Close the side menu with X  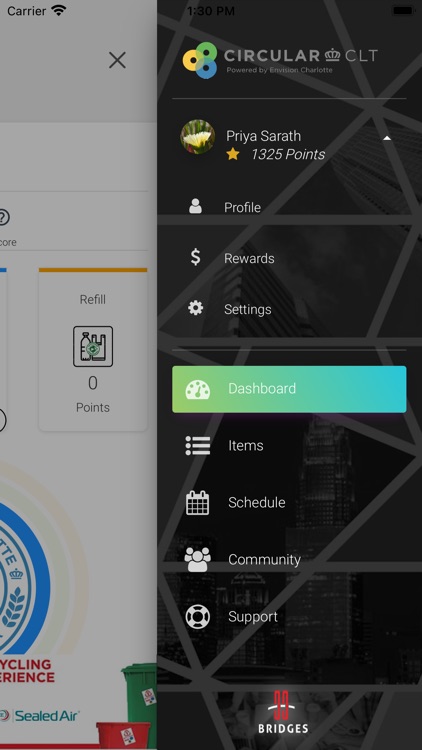(117, 60)
